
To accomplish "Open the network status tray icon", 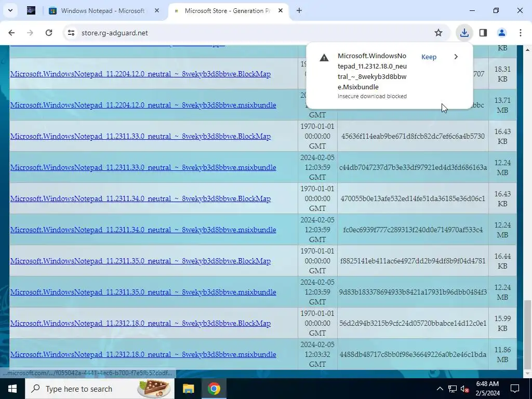I will tap(453, 389).
